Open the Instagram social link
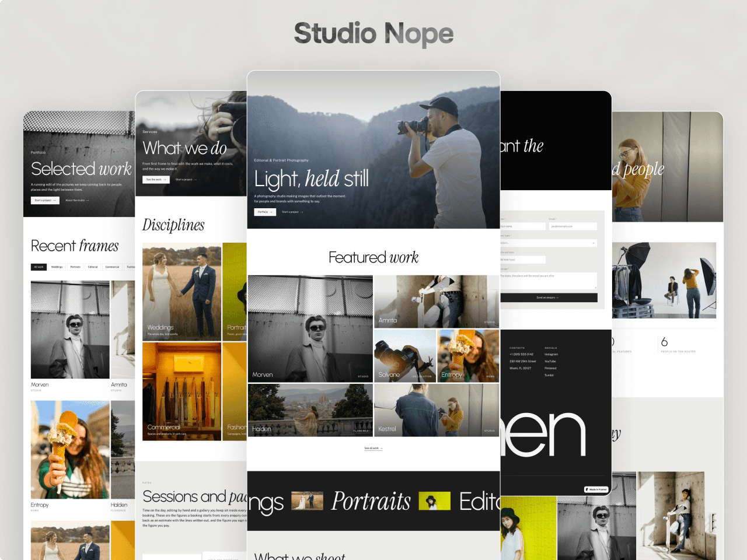Image resolution: width=747 pixels, height=560 pixels. pyautogui.click(x=551, y=354)
